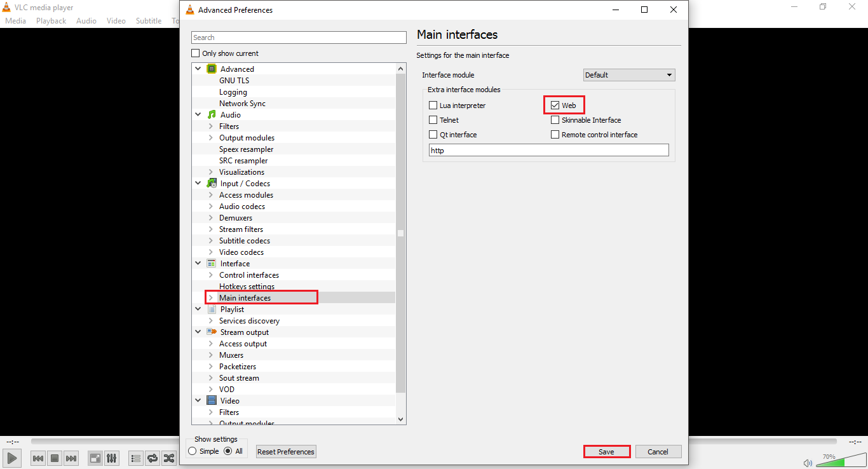Screen dimensions: 868x469
Task: Enable the Skinnable Interface checkbox
Action: tap(555, 120)
